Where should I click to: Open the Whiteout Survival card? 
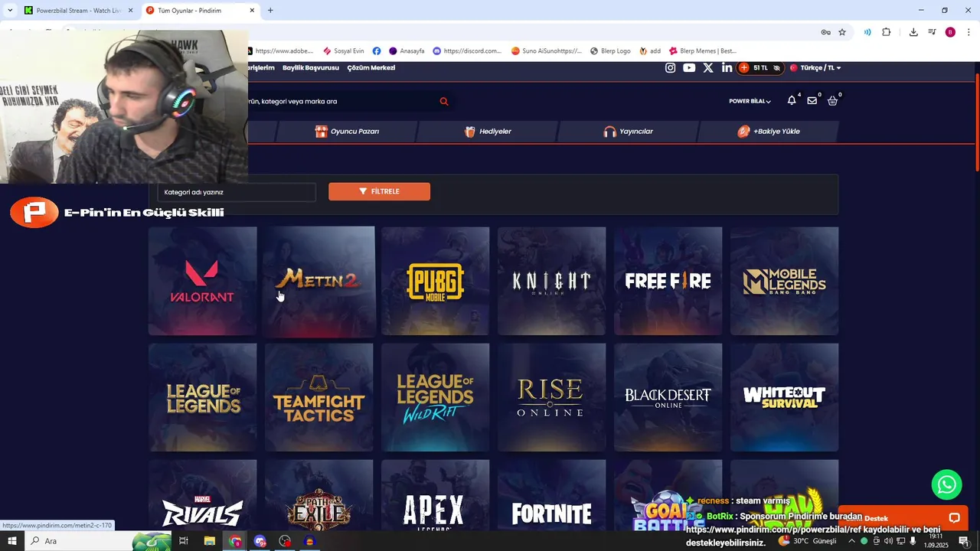click(x=785, y=397)
